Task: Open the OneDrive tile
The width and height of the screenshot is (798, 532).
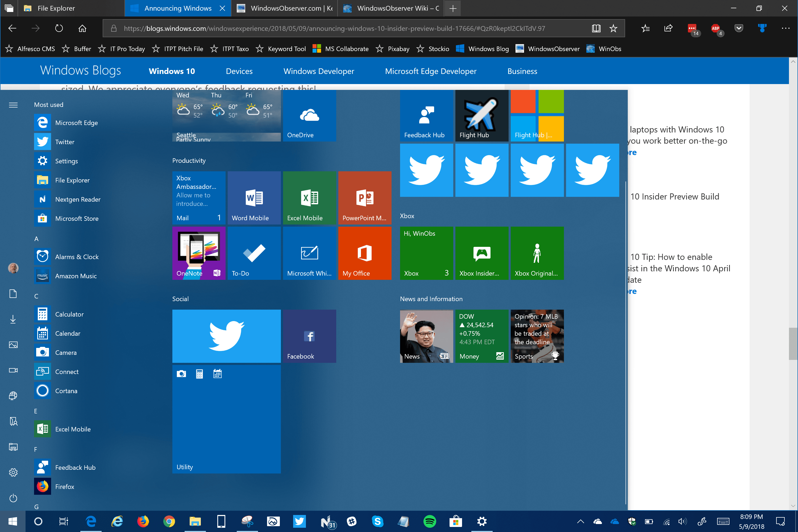Action: click(x=309, y=116)
